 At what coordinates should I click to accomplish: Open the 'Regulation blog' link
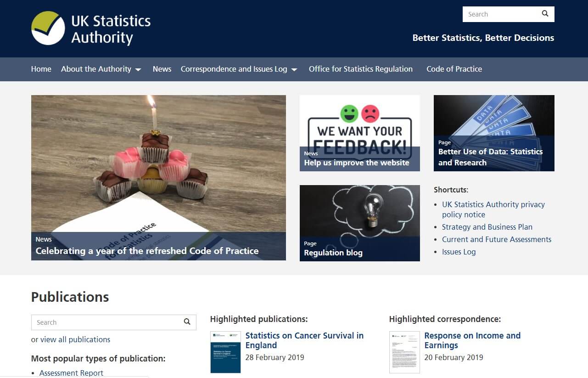click(x=333, y=253)
